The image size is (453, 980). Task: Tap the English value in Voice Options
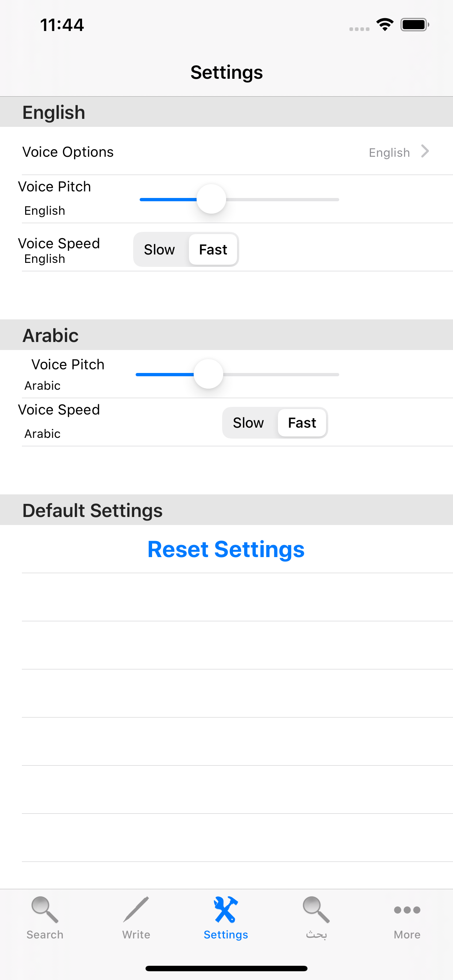pos(389,152)
